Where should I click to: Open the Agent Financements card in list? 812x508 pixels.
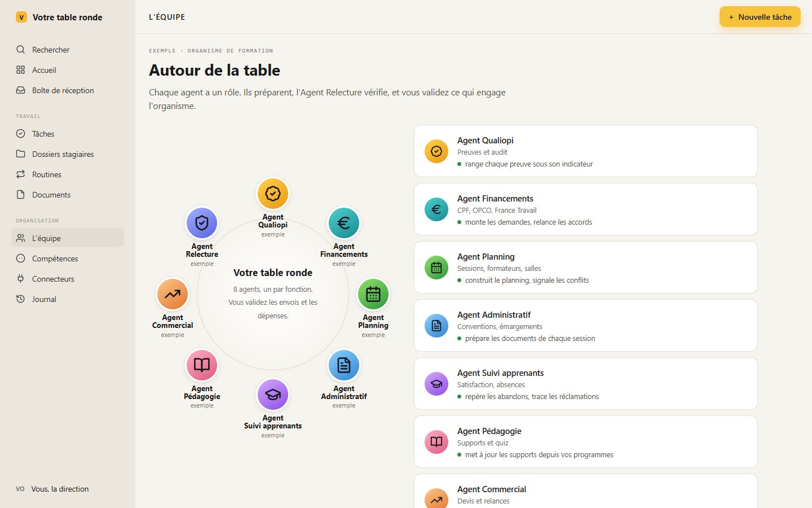pos(586,209)
